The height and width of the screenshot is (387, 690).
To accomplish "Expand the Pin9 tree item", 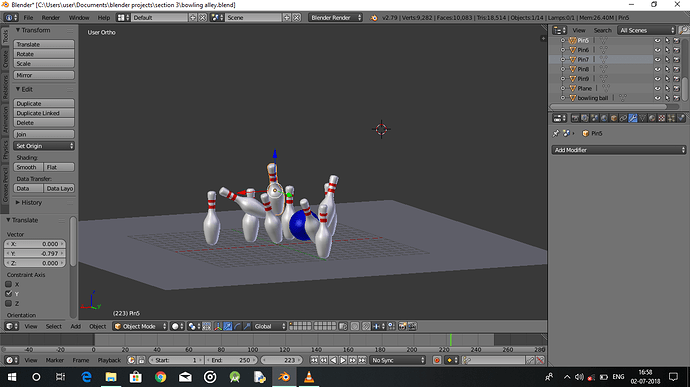I will 563,78.
